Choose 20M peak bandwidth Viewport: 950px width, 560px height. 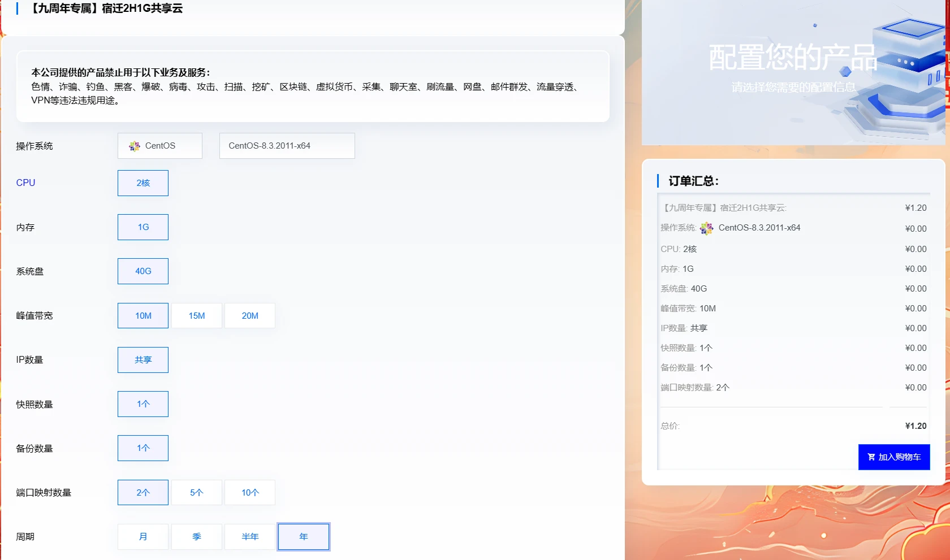click(250, 316)
